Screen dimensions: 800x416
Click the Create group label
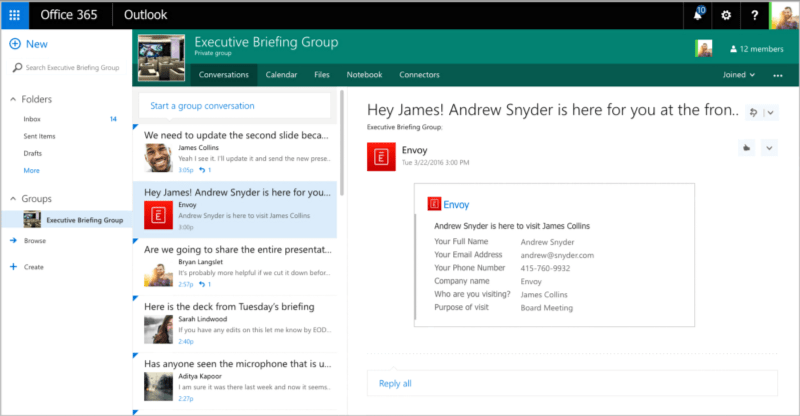tap(34, 267)
